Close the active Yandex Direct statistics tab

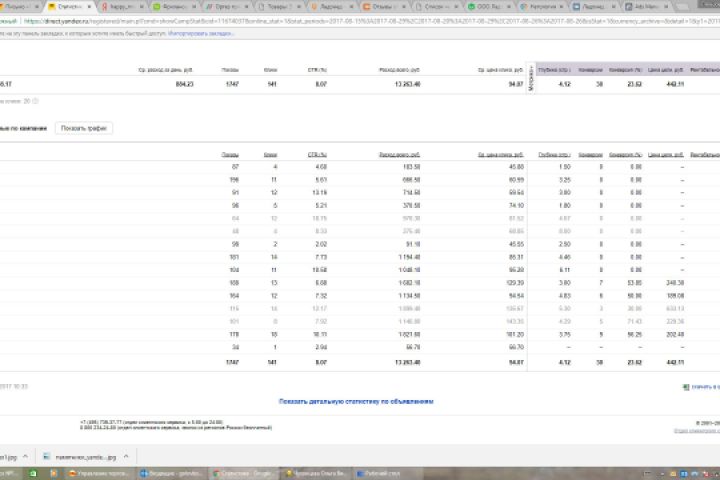(89, 6)
